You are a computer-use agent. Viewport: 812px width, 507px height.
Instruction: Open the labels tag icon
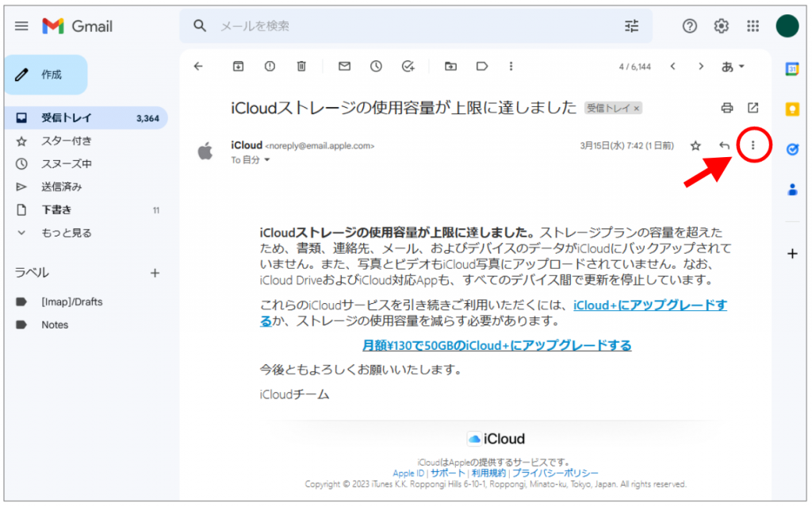[482, 67]
